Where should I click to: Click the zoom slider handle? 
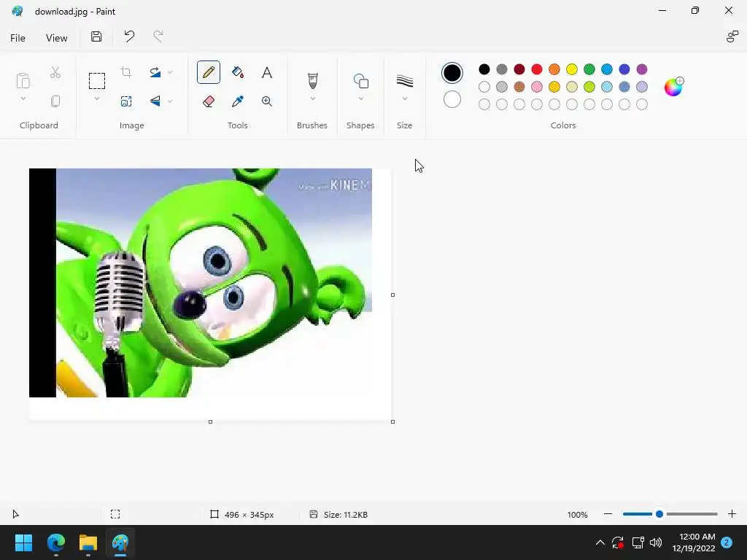659,514
